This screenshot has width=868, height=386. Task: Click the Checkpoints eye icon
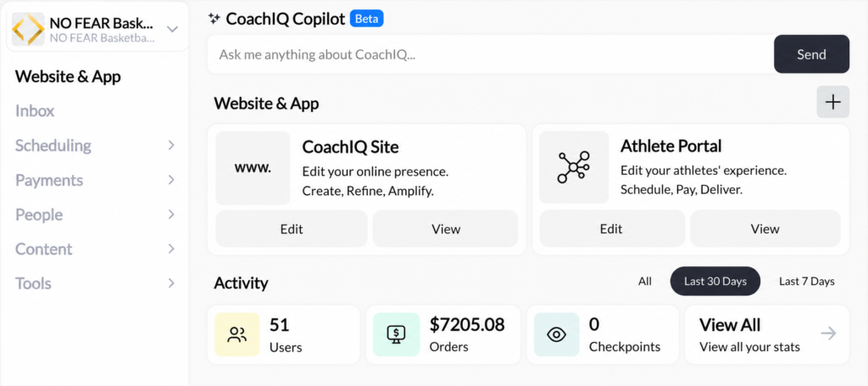(x=556, y=334)
